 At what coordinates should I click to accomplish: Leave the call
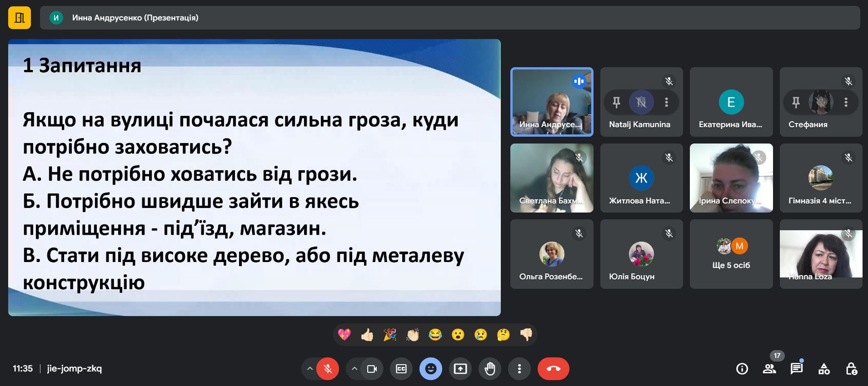(x=553, y=369)
